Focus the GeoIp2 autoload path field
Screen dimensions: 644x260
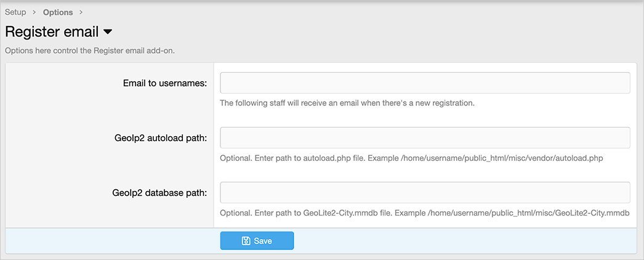(x=425, y=137)
